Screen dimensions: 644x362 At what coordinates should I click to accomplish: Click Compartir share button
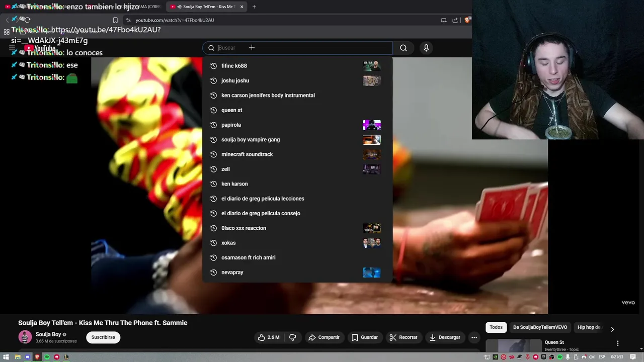coord(324,337)
